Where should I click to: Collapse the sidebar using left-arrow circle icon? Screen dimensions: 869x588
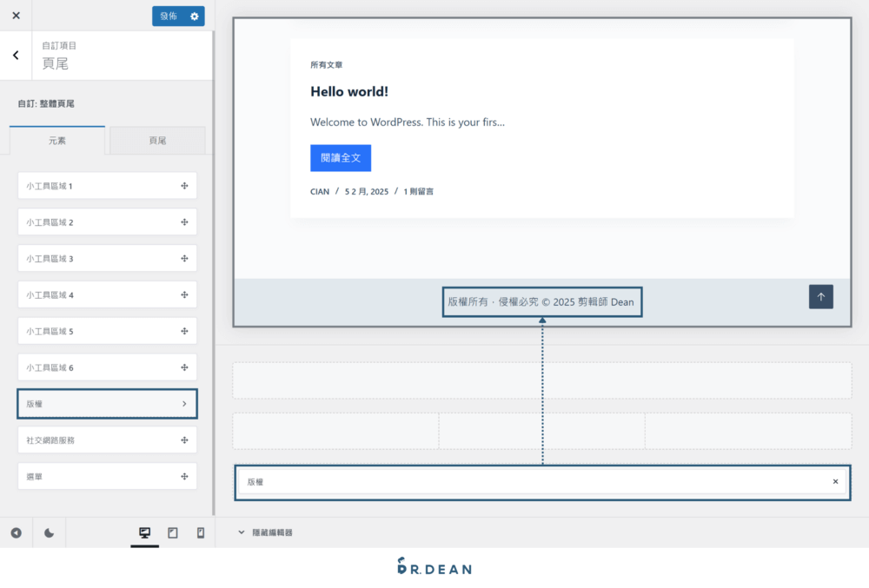click(x=16, y=532)
